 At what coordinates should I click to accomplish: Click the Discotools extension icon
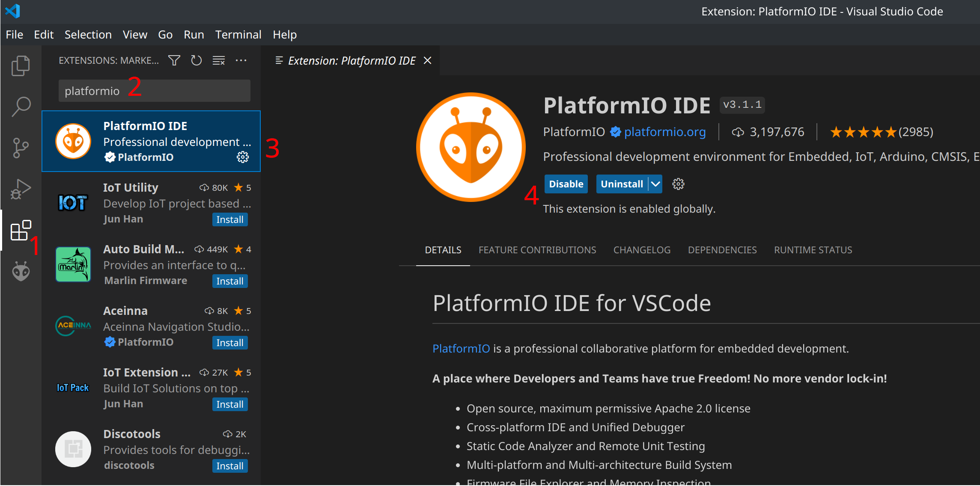tap(73, 449)
